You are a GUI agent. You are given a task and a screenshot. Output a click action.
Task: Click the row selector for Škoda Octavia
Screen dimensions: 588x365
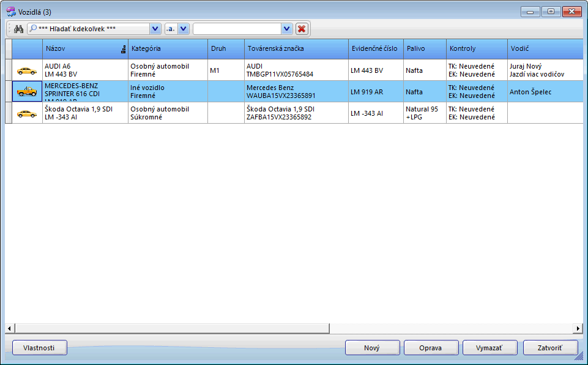(x=9, y=113)
